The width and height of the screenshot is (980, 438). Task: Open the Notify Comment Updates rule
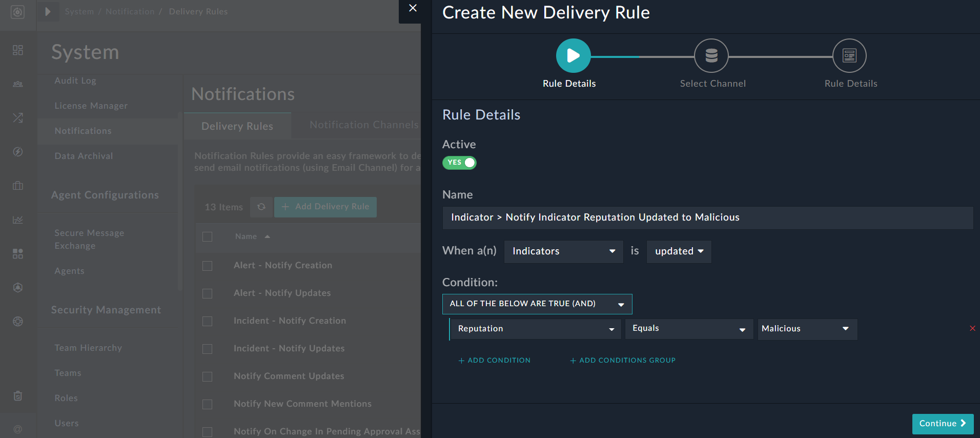click(x=289, y=376)
